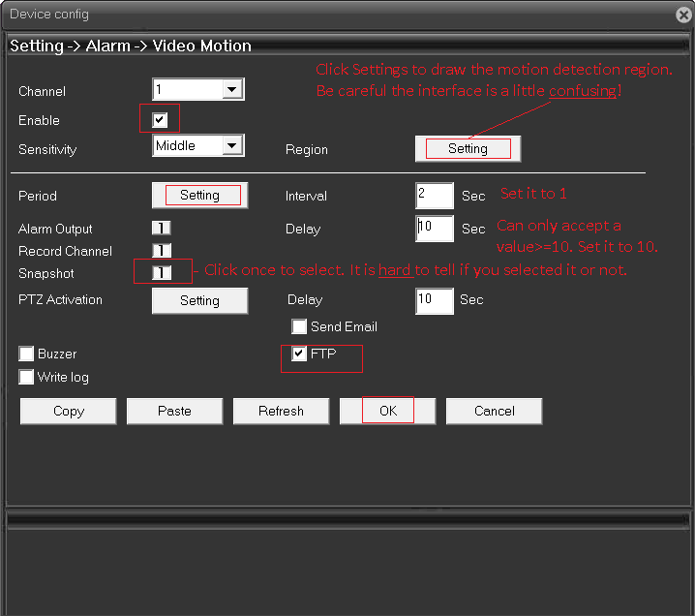Toggle the Enable checkbox

tap(161, 120)
